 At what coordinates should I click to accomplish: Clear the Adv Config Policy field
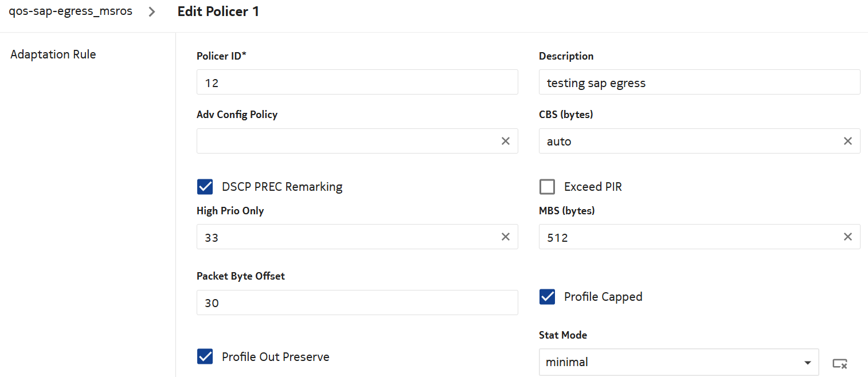505,141
